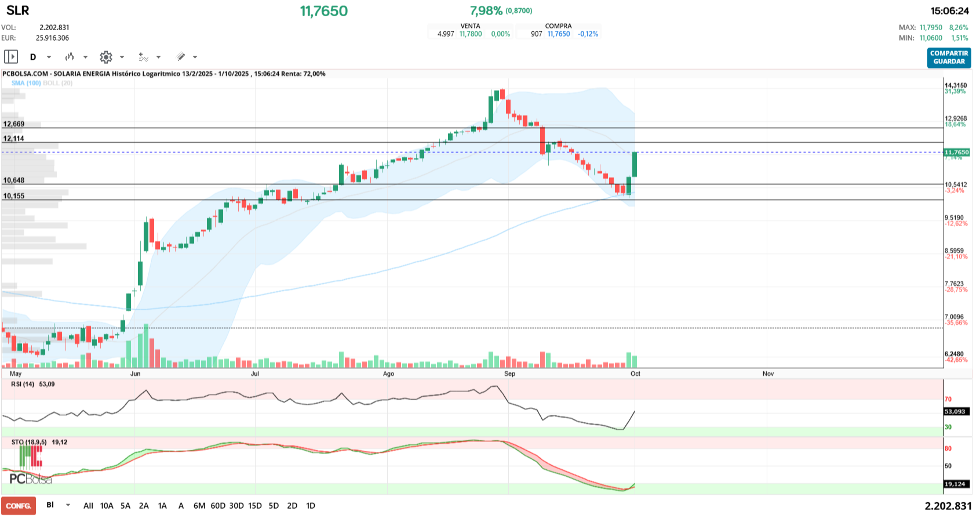Select the pencil drawing tools icon
The image size is (980, 518).
click(181, 57)
